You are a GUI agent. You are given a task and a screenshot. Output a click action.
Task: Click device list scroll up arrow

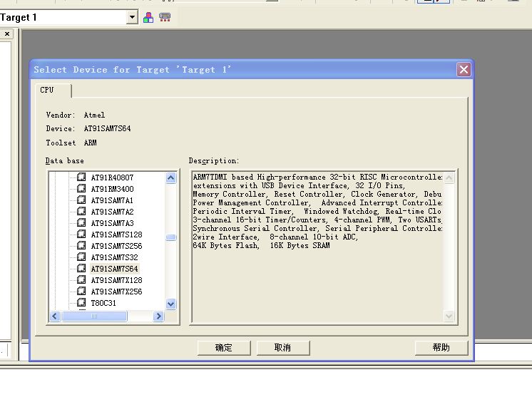tap(171, 177)
